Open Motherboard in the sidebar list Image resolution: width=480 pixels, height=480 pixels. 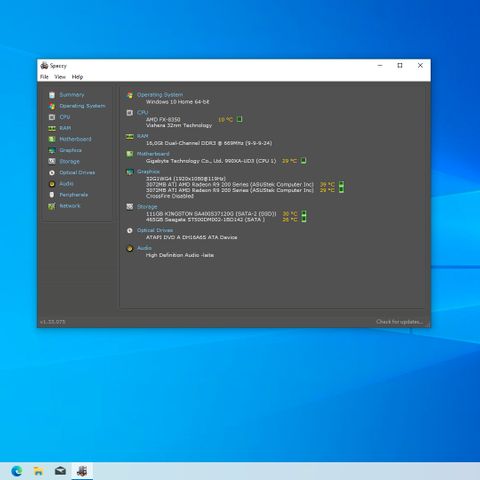pyautogui.click(x=75, y=139)
